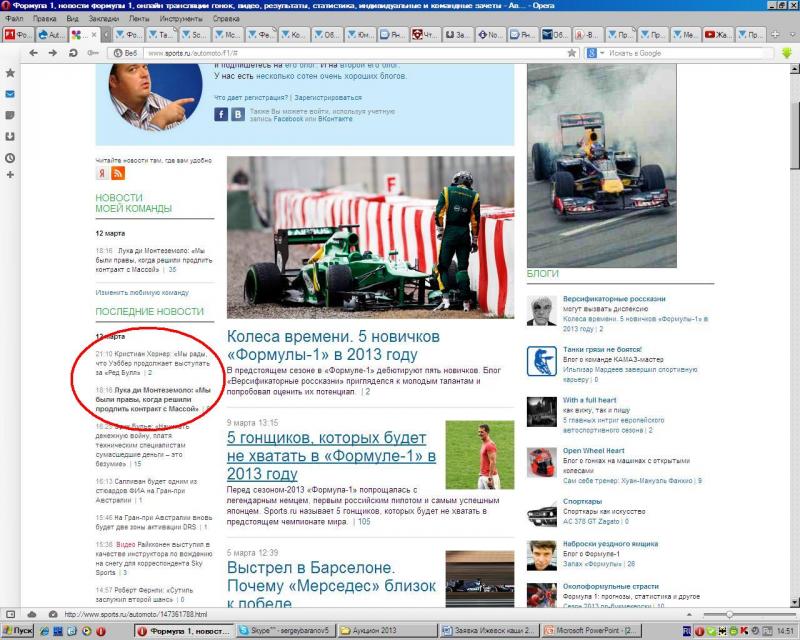
Task: Click the Google search field
Action: [x=685, y=53]
